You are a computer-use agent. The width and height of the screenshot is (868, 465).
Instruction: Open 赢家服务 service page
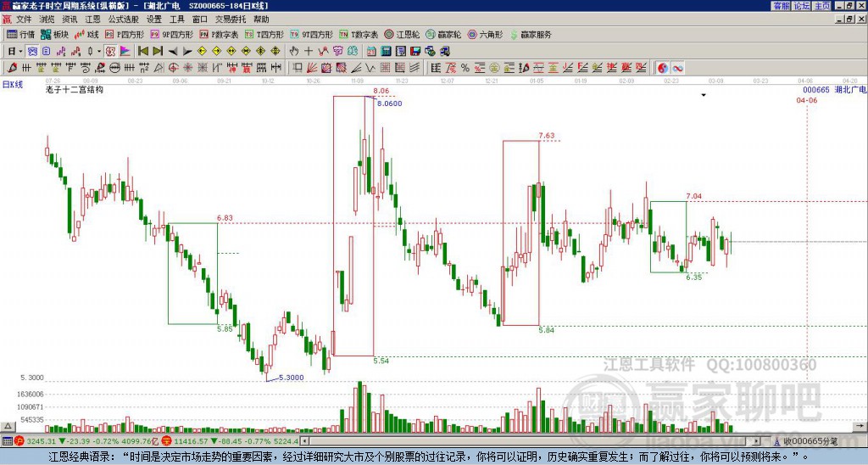(x=531, y=34)
